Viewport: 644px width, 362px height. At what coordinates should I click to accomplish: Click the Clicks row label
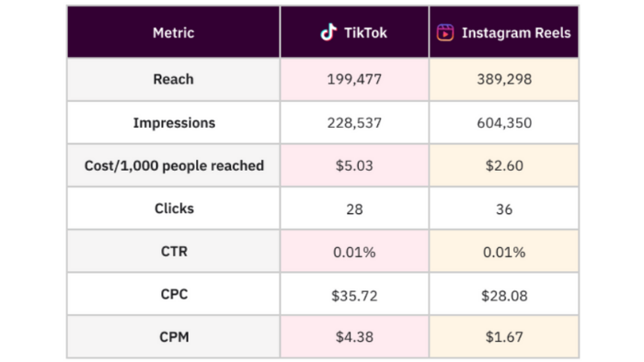click(174, 209)
